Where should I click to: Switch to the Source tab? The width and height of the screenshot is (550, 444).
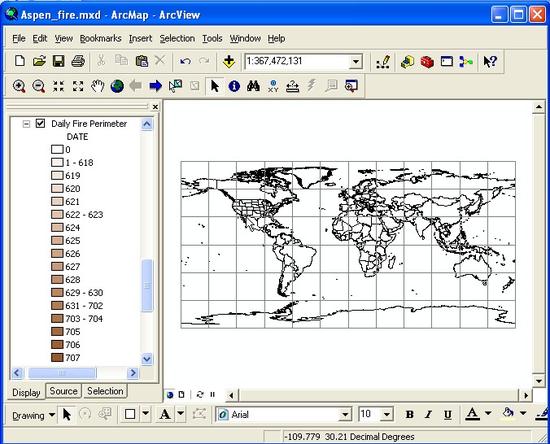click(63, 391)
